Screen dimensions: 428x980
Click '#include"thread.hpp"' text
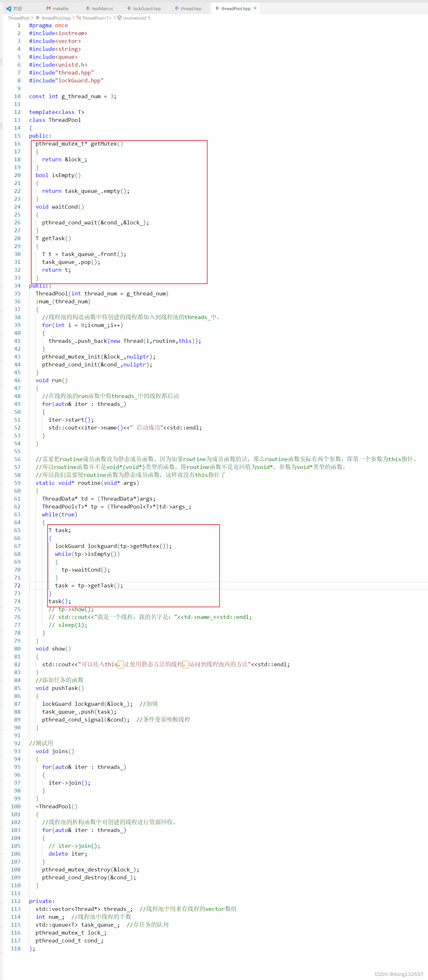[x=62, y=73]
